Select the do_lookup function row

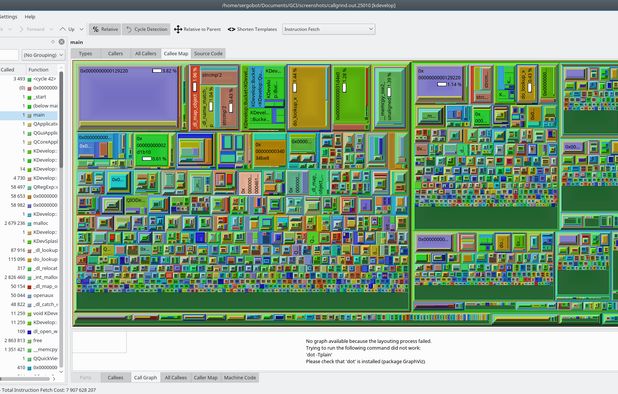[29, 259]
